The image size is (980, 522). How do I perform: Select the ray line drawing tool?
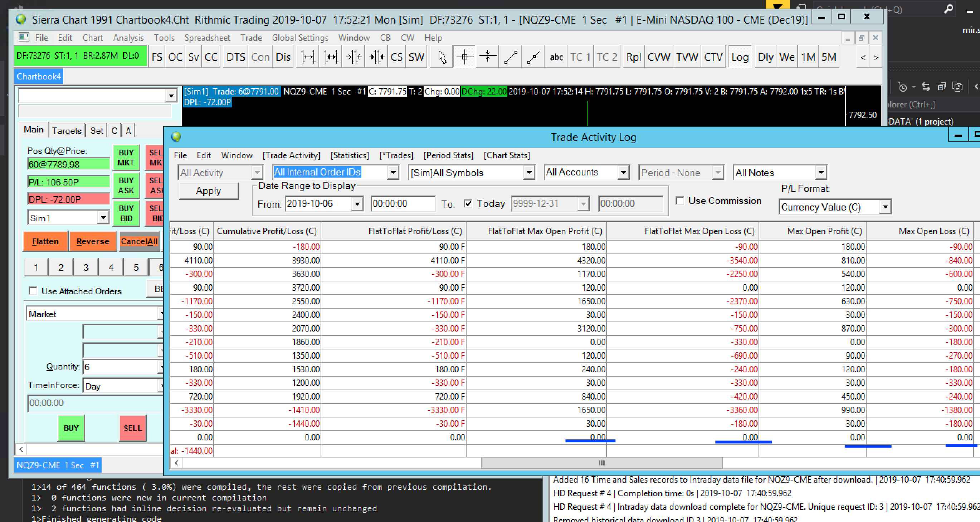(x=533, y=57)
